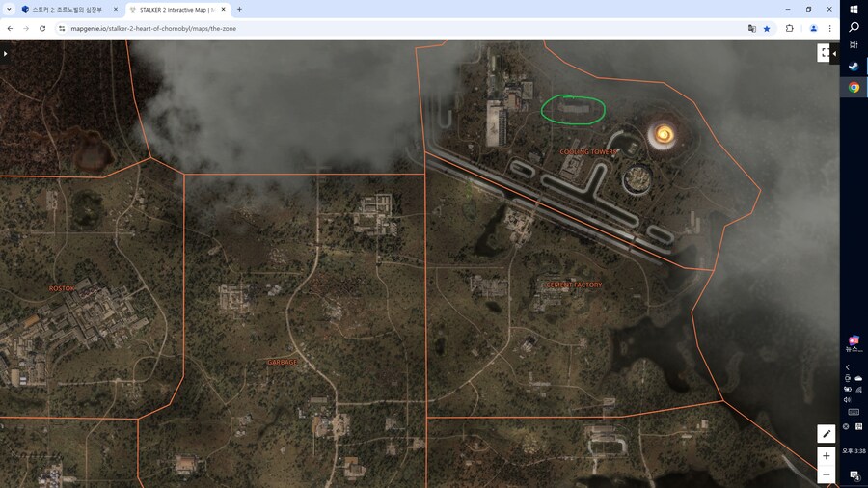Viewport: 868px width, 488px height.
Task: Zoom out with the map minus button
Action: point(826,474)
